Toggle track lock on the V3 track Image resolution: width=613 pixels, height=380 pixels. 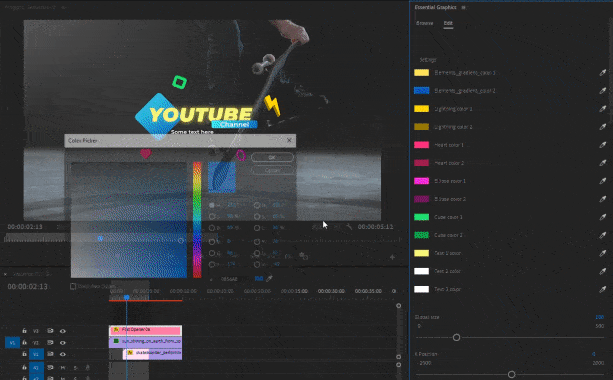click(x=24, y=331)
